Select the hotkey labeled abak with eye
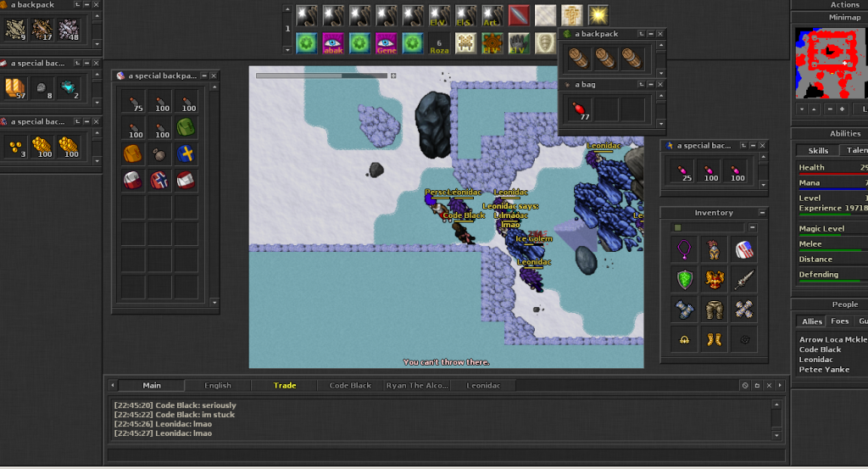This screenshot has width=868, height=469. coord(332,43)
